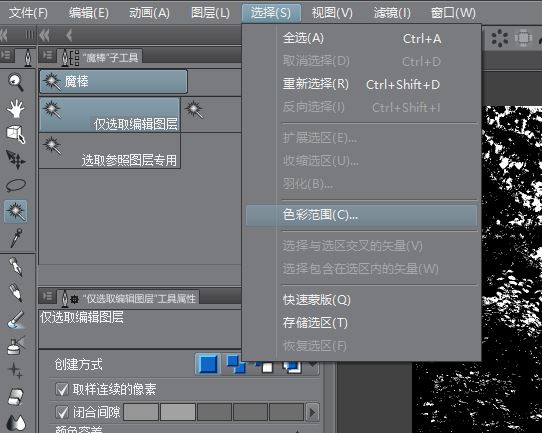The image size is (542, 433).
Task: Select the Magic Wand auto-select tool
Action: tap(16, 211)
